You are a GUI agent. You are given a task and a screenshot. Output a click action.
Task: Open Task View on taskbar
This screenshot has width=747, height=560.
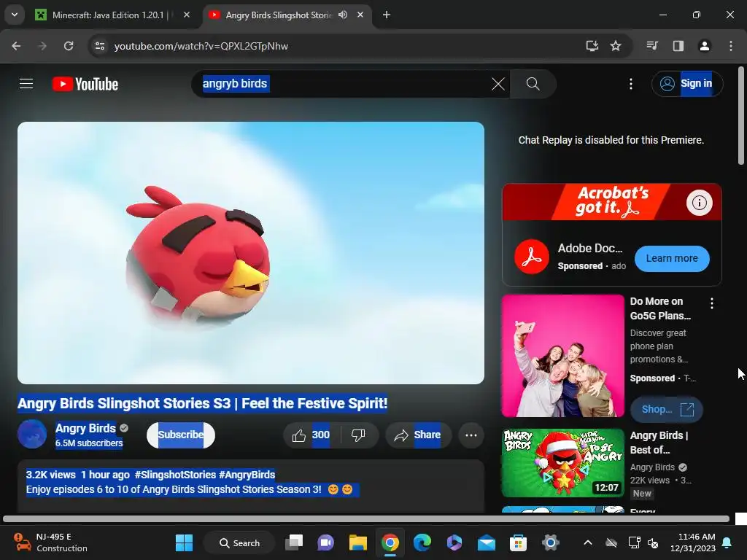pos(294,542)
